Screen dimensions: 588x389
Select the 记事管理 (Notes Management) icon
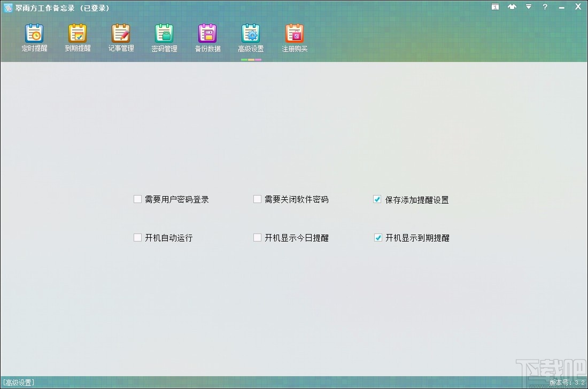[121, 37]
